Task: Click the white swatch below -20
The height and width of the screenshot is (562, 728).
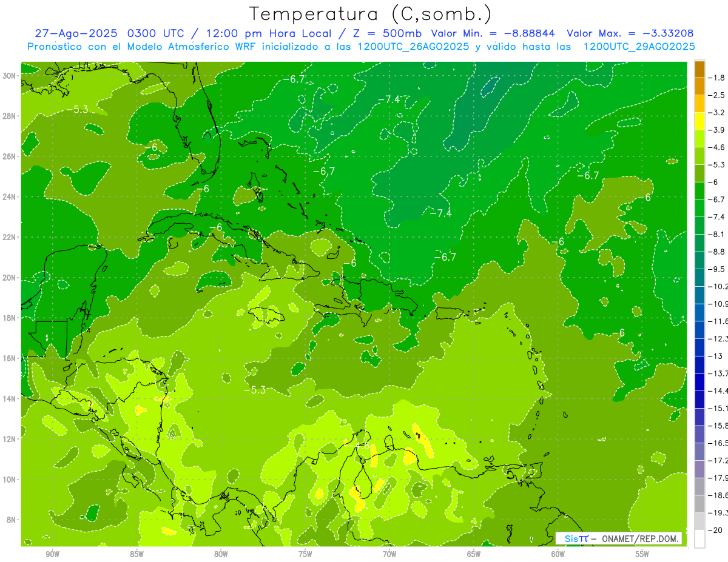Action: click(x=699, y=538)
